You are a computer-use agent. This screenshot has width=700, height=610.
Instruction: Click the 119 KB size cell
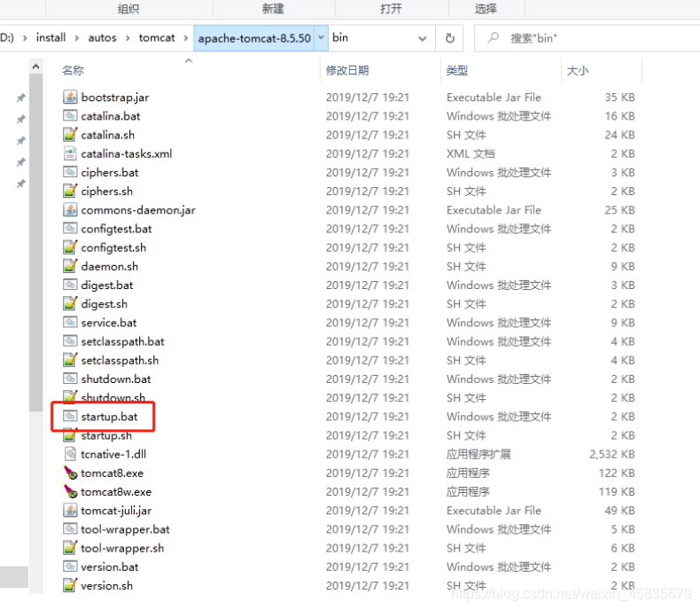[617, 492]
